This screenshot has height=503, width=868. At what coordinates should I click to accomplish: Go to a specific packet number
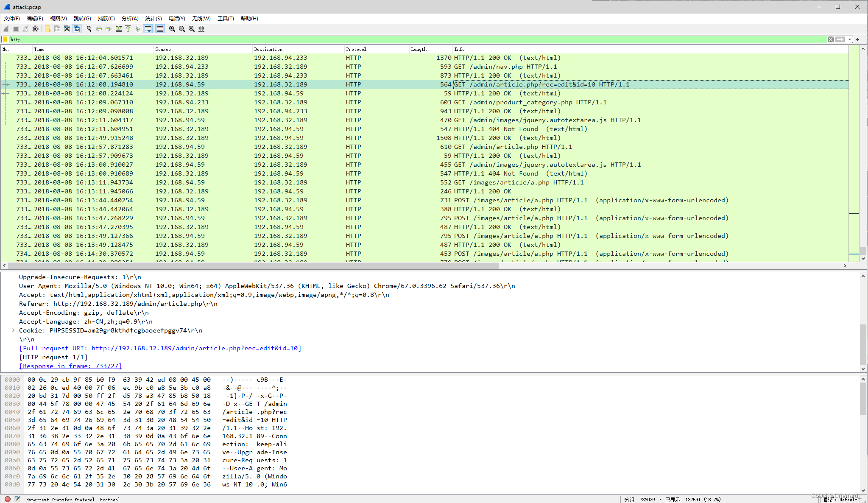tap(118, 29)
